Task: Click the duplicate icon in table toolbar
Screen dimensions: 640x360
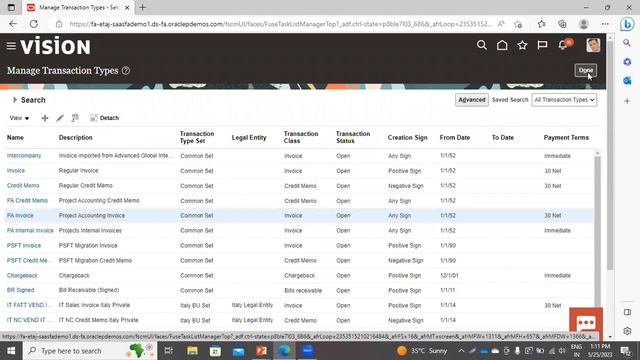Action: pyautogui.click(x=75, y=118)
